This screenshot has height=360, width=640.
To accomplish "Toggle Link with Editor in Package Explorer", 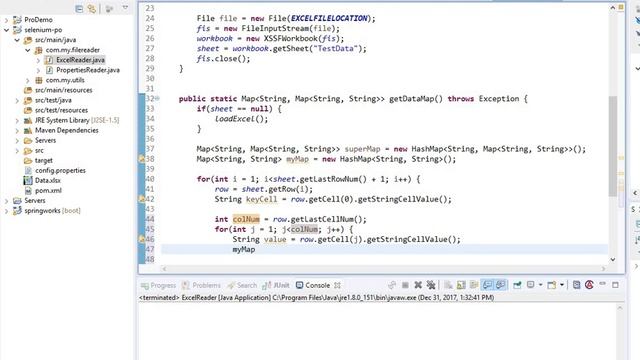I will pos(92,9).
